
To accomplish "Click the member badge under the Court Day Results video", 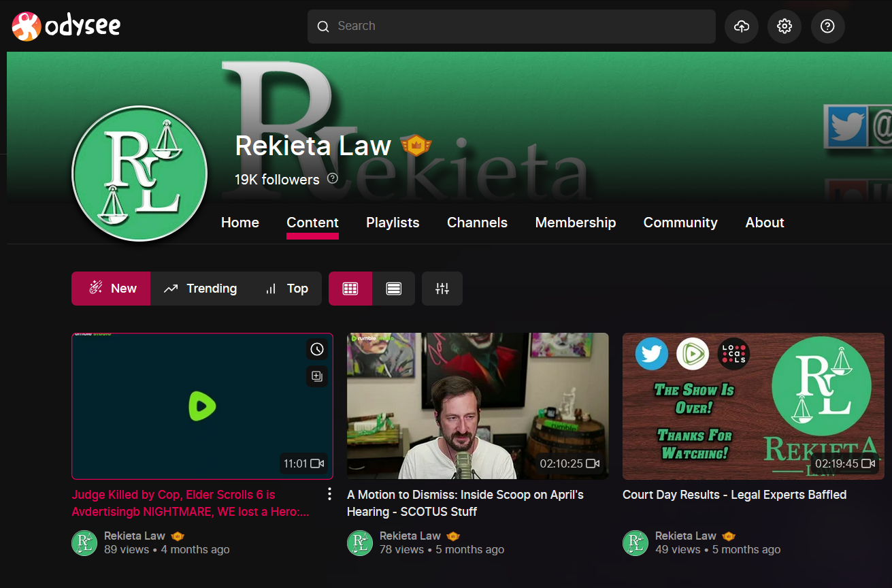I will click(x=729, y=536).
